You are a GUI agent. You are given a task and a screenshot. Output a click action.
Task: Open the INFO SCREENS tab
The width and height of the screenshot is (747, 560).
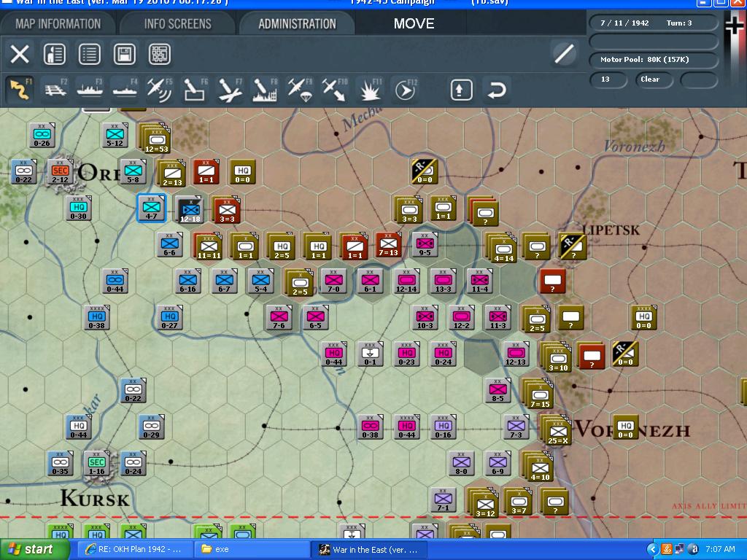(178, 24)
